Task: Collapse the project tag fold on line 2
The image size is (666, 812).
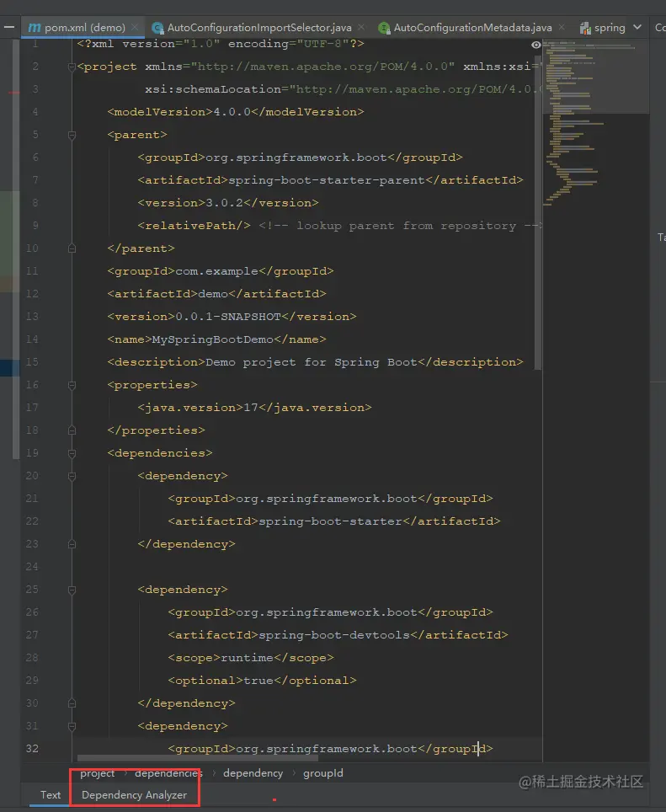Action: [x=72, y=67]
